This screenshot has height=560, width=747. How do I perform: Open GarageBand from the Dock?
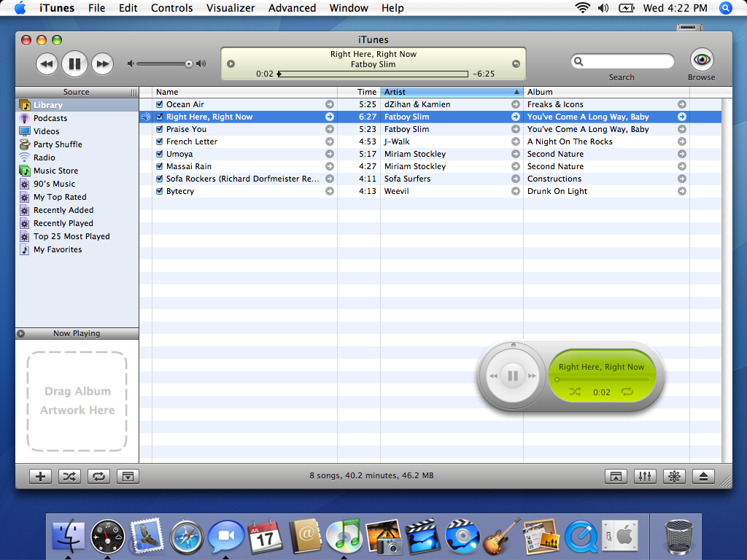click(x=502, y=537)
